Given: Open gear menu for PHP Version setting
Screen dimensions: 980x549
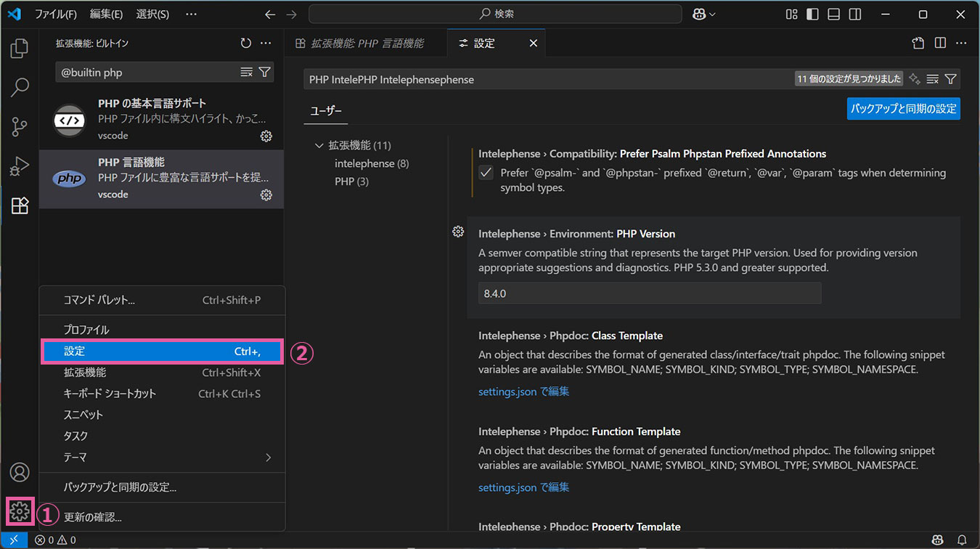Looking at the screenshot, I should tap(458, 232).
